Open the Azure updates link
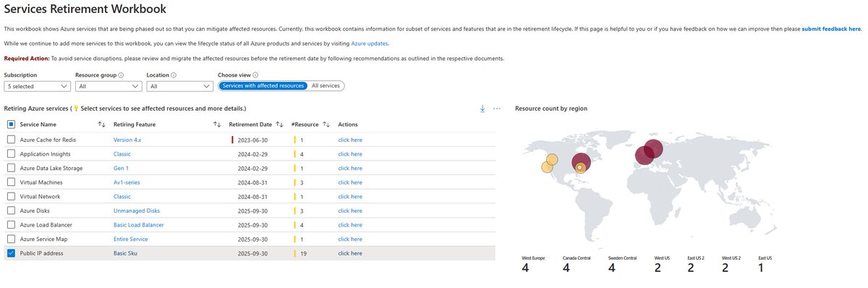868x288 pixels. (370, 43)
